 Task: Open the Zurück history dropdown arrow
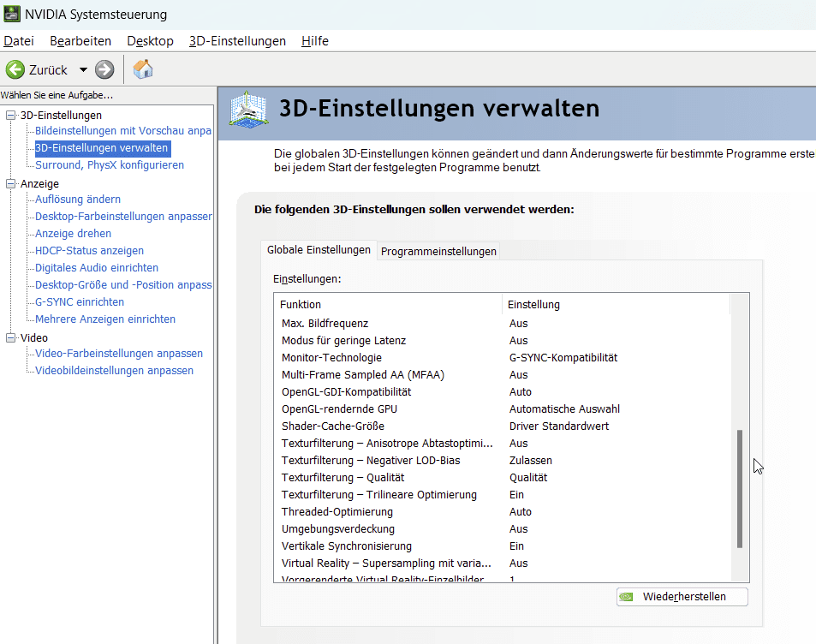[83, 69]
